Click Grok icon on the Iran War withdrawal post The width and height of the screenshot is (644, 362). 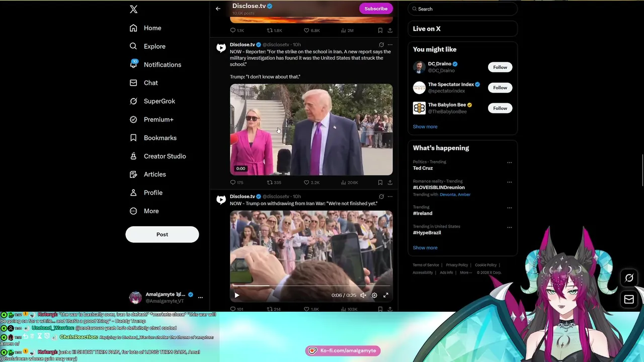(381, 197)
